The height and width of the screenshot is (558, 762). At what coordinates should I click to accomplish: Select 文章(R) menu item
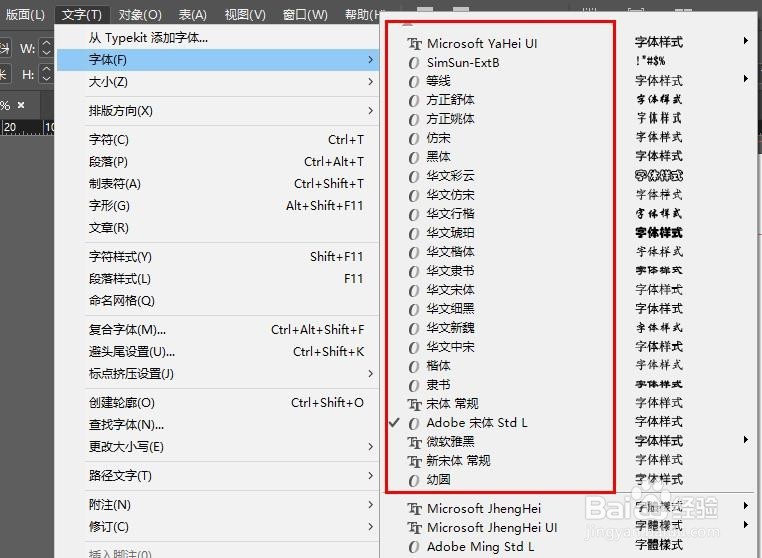point(217,227)
